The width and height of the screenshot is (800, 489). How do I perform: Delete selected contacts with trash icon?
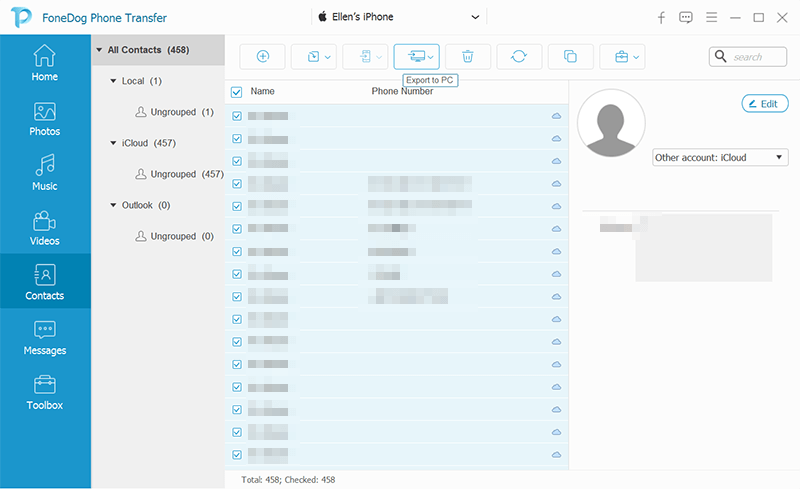(x=468, y=57)
